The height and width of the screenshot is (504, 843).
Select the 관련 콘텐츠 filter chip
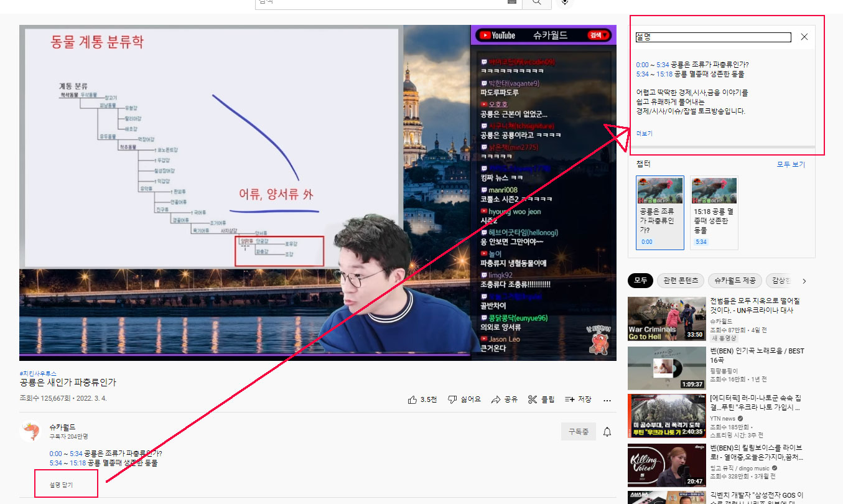681,281
